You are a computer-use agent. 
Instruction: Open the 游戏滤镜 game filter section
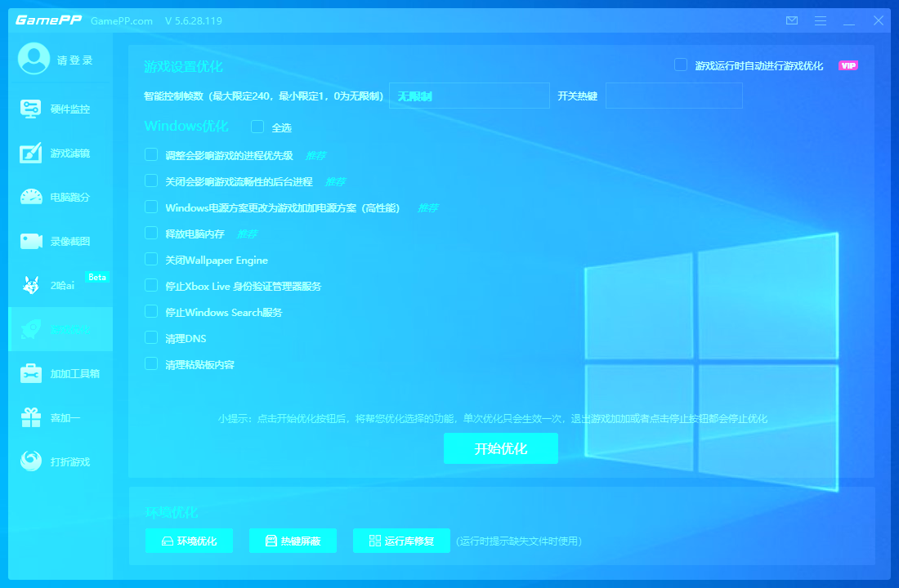(60, 154)
